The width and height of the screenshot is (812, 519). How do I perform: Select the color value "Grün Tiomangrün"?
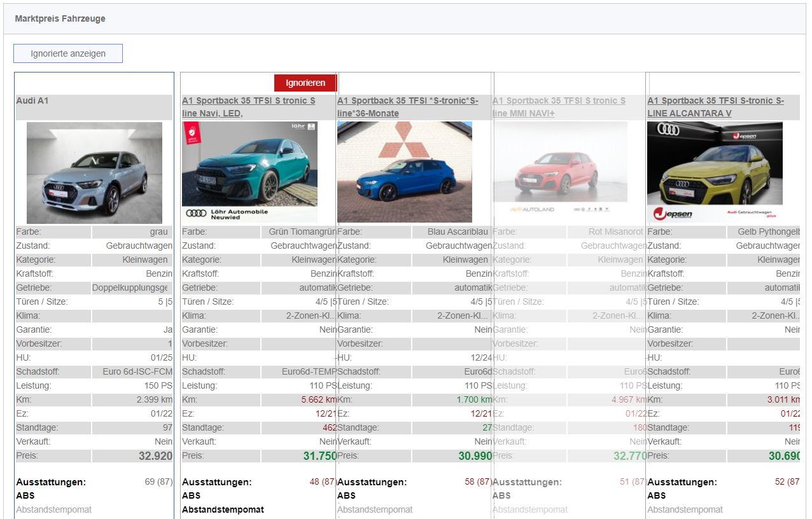(x=303, y=232)
